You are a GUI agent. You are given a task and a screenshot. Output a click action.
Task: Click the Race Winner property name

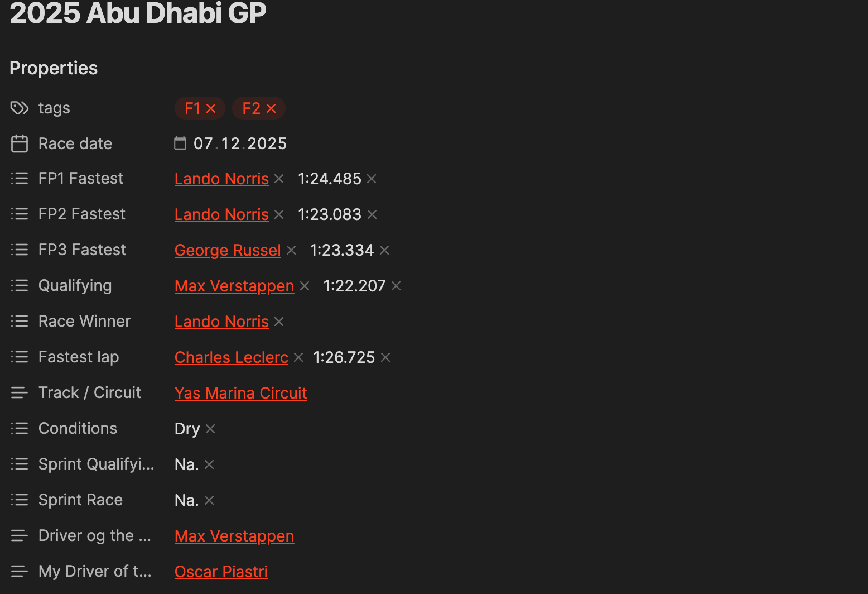pyautogui.click(x=84, y=321)
